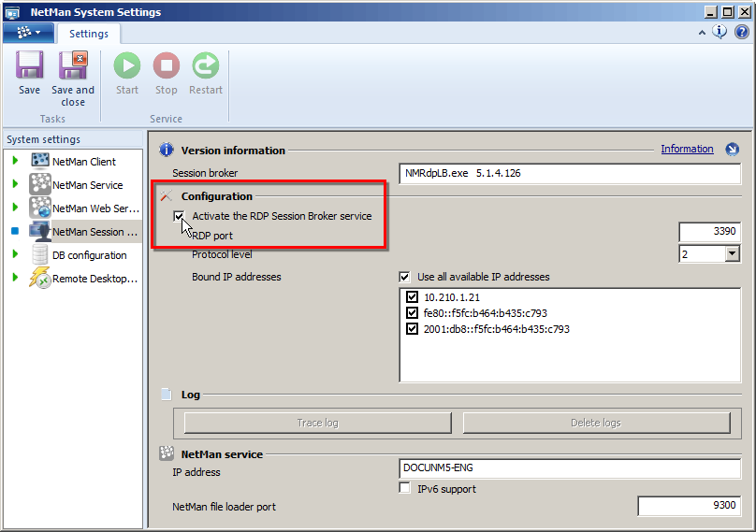Click the Information link
This screenshot has width=756, height=532.
pyautogui.click(x=687, y=150)
